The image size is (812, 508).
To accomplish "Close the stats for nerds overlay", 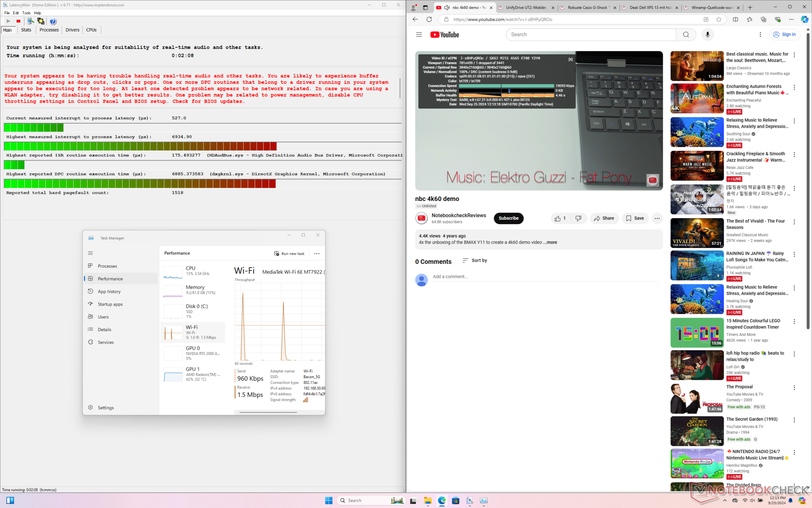I will 571,59.
